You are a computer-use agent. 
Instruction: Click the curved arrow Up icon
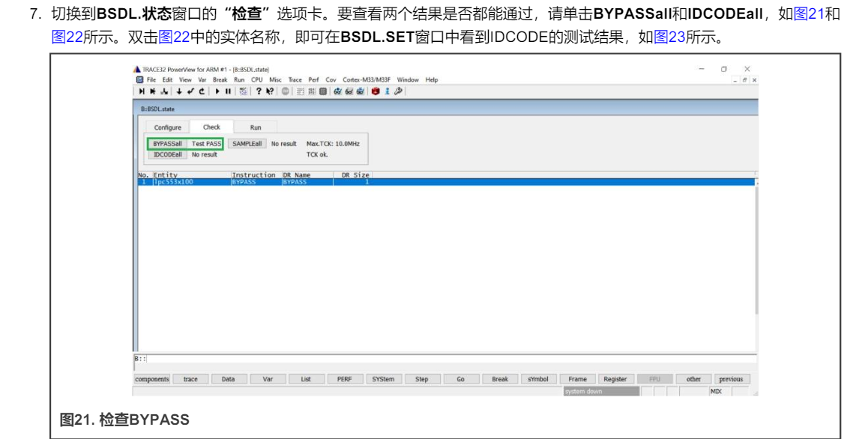tap(202, 91)
